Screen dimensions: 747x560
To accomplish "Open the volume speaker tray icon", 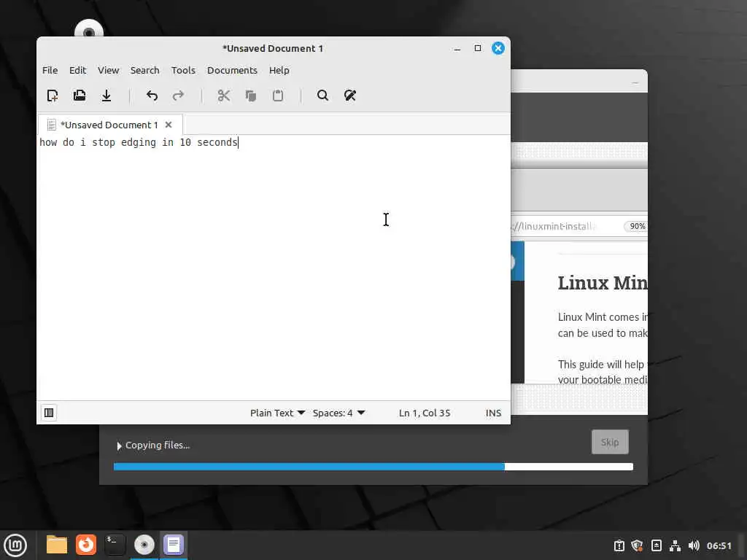I will [694, 545].
